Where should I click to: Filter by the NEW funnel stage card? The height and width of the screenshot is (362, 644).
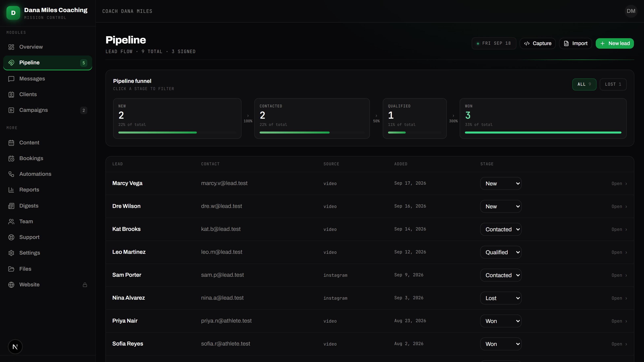click(177, 118)
